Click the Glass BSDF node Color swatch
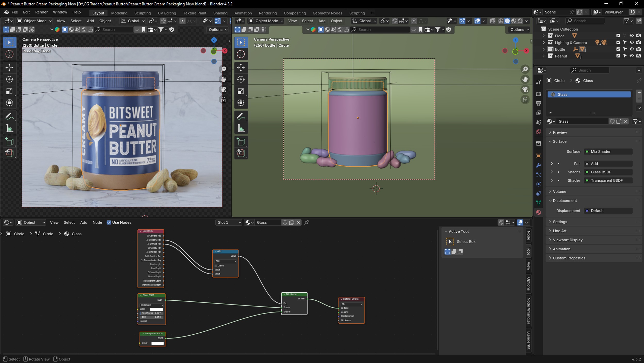 (x=157, y=309)
